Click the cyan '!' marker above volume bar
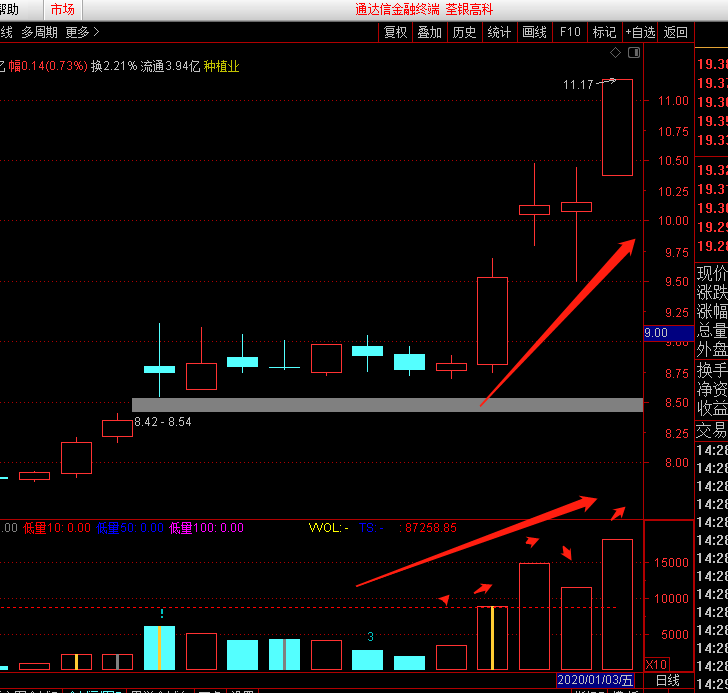728x693 pixels. point(162,614)
